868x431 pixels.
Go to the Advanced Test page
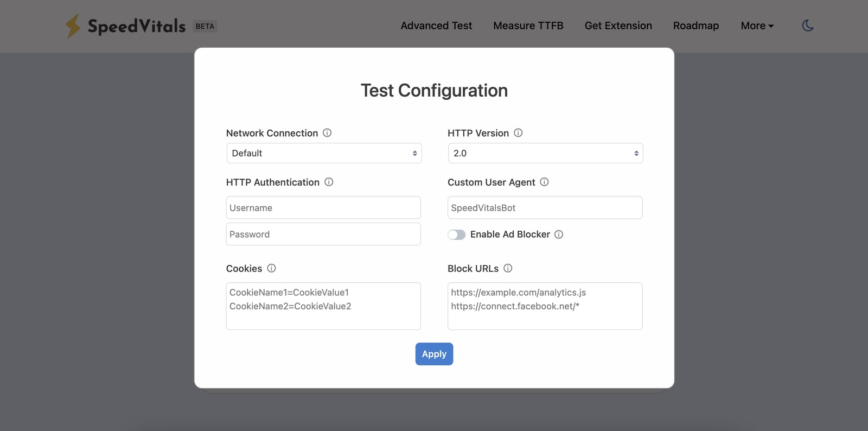(x=436, y=26)
